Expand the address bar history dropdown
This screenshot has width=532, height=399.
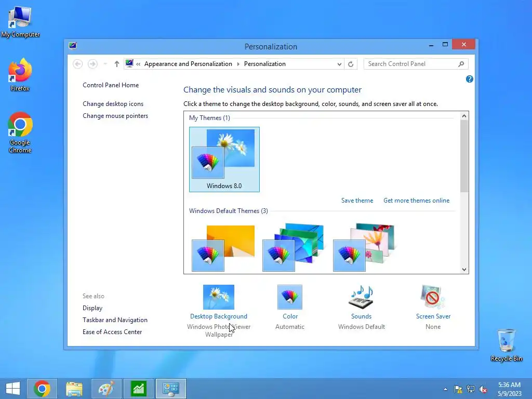pos(339,64)
